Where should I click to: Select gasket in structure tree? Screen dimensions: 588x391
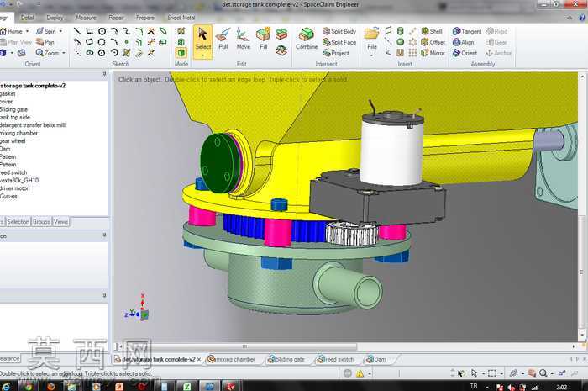click(x=8, y=93)
